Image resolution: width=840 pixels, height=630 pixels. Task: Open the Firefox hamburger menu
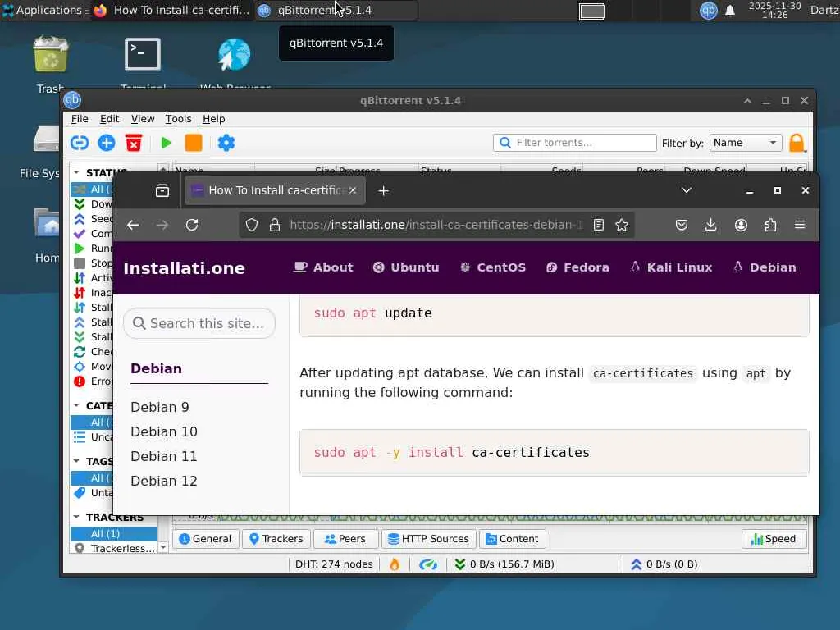tap(800, 225)
